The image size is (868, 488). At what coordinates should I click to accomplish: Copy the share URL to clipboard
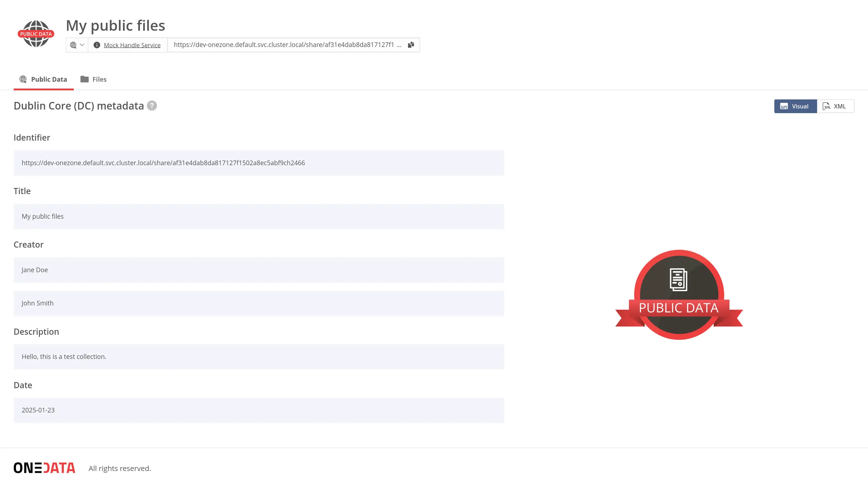[411, 45]
